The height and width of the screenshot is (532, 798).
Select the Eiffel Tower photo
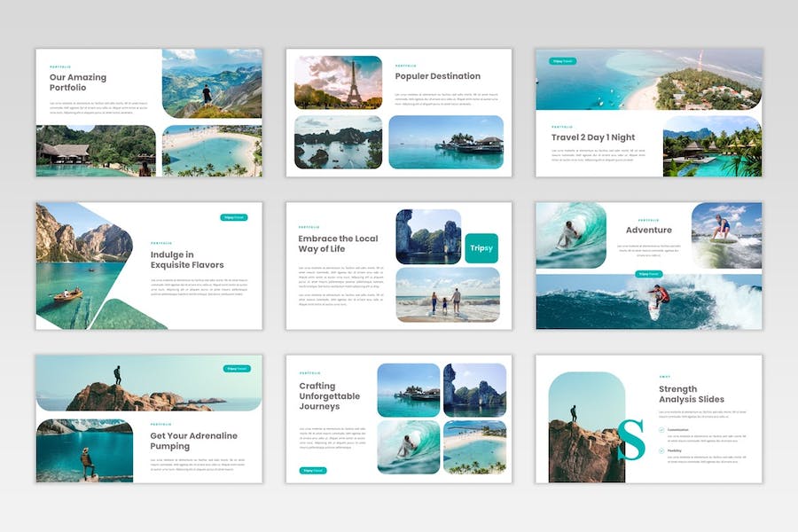click(x=338, y=82)
